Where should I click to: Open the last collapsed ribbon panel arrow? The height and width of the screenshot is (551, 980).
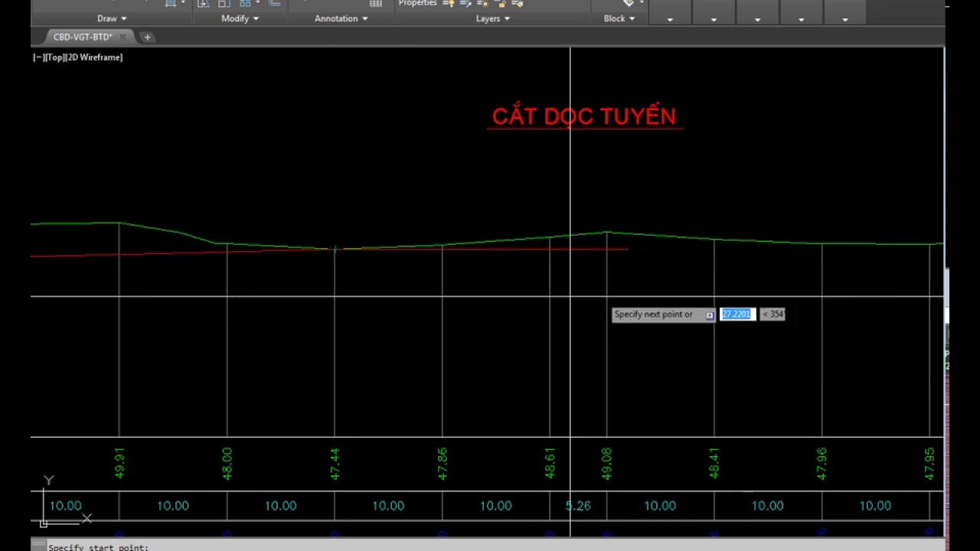845,19
